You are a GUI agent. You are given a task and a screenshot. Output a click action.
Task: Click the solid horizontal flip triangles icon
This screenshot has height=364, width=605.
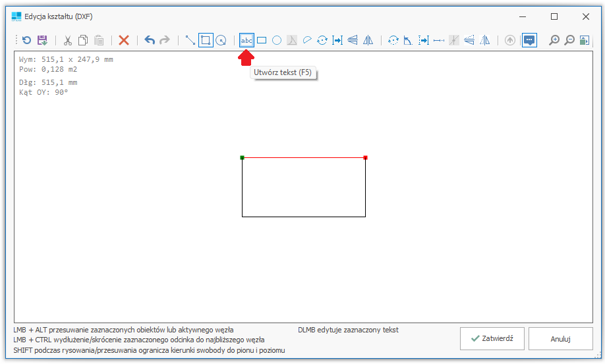353,40
